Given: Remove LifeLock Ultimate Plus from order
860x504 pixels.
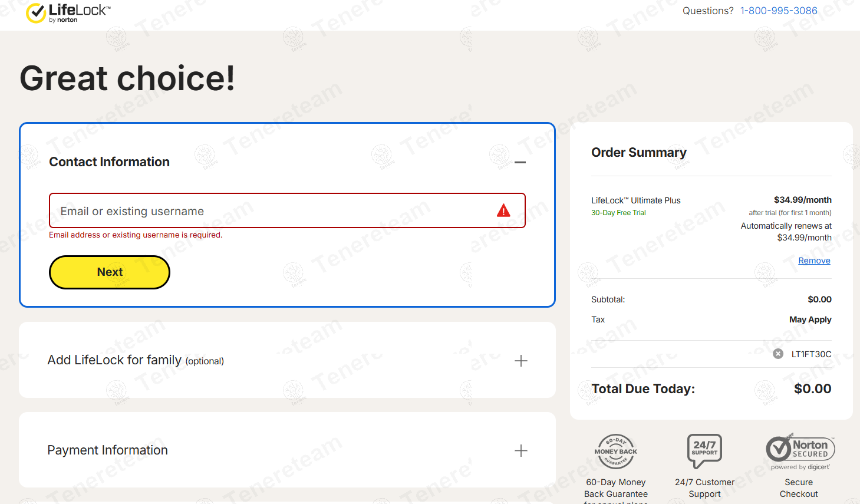Looking at the screenshot, I should 814,261.
